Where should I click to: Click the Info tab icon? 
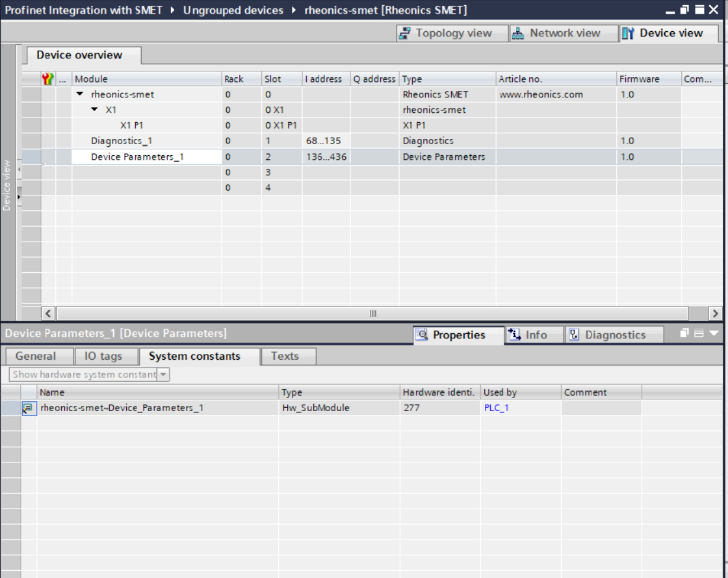tap(514, 334)
